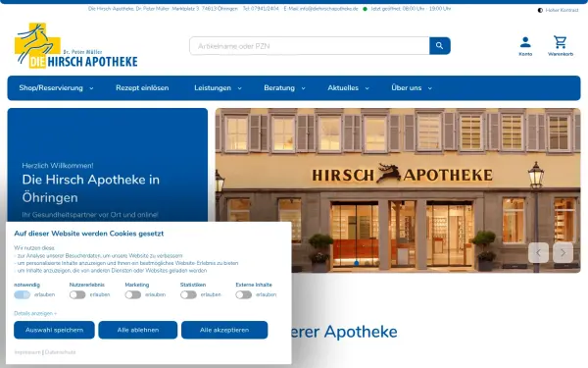Show next slide in image carousel
This screenshot has width=588, height=368.
pyautogui.click(x=563, y=252)
